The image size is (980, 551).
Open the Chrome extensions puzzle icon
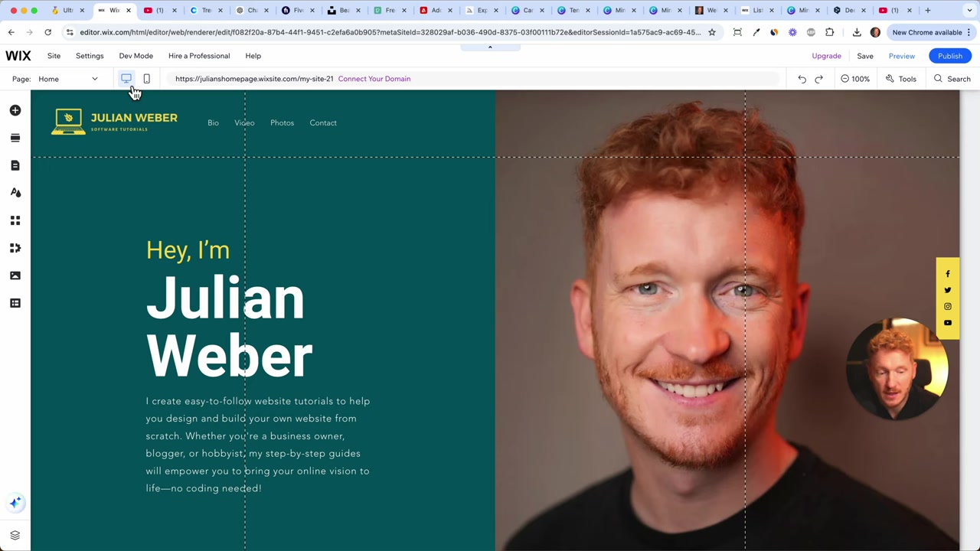click(830, 32)
